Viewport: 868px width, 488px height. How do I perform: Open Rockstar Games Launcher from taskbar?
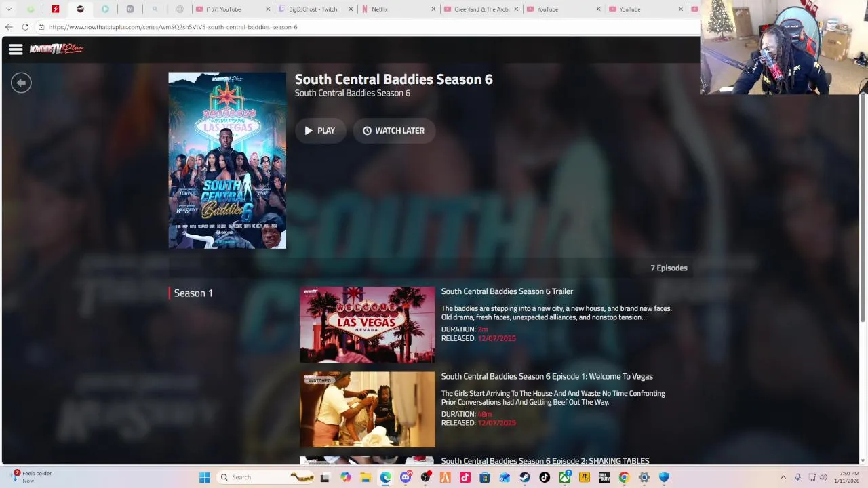click(x=584, y=477)
